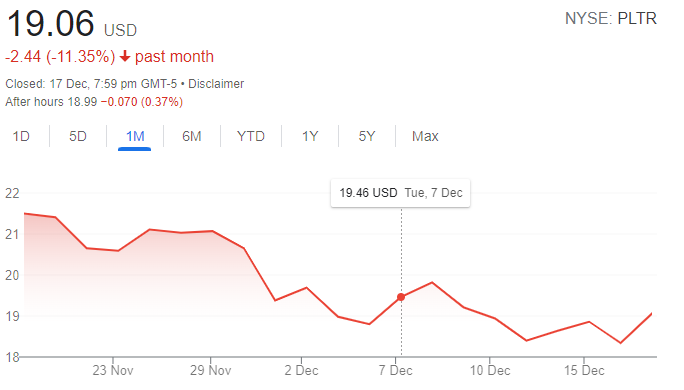Select the 5Y range tab
684x390 pixels.
point(367,136)
